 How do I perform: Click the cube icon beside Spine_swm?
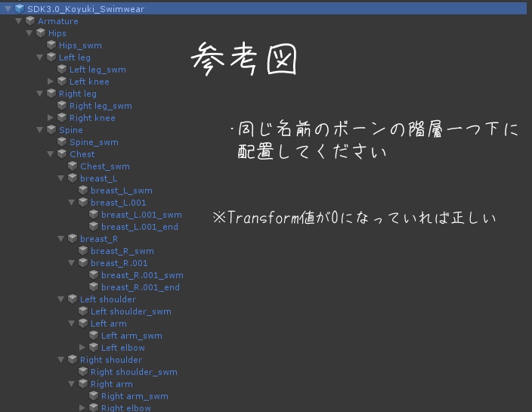tap(62, 142)
